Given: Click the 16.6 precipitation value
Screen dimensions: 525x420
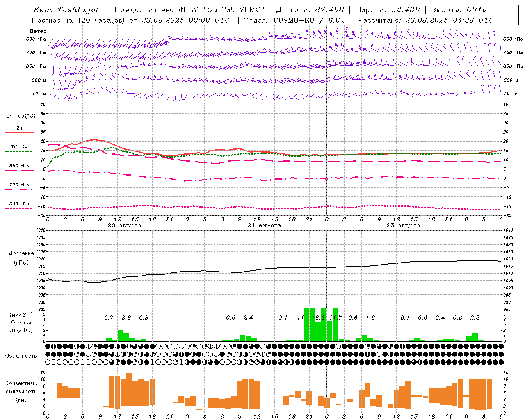Looking at the screenshot, I should click(x=318, y=317).
